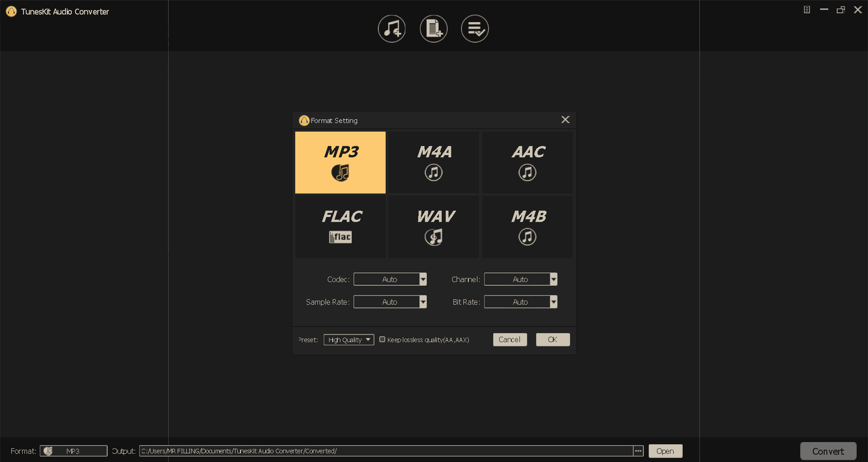Image resolution: width=868 pixels, height=462 pixels.
Task: Click the add music files icon
Action: [x=392, y=29]
